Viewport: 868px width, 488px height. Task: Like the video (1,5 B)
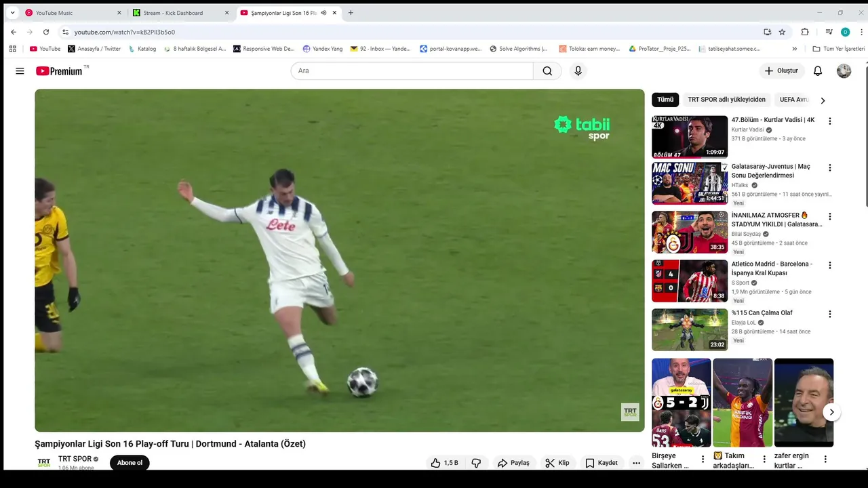pos(445,463)
